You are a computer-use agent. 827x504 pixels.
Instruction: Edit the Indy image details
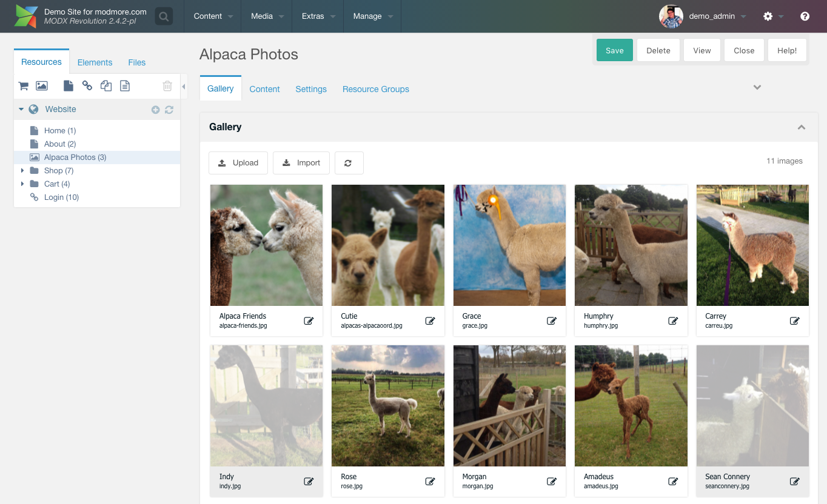click(309, 482)
